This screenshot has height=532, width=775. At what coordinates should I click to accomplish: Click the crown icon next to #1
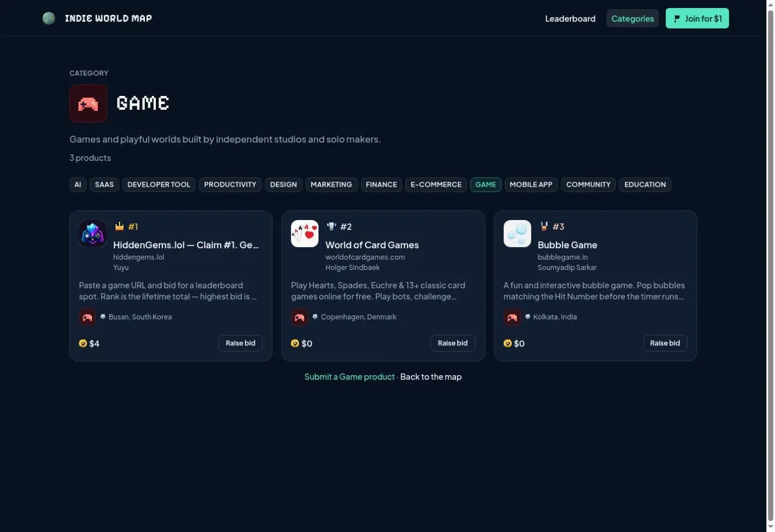[119, 226]
